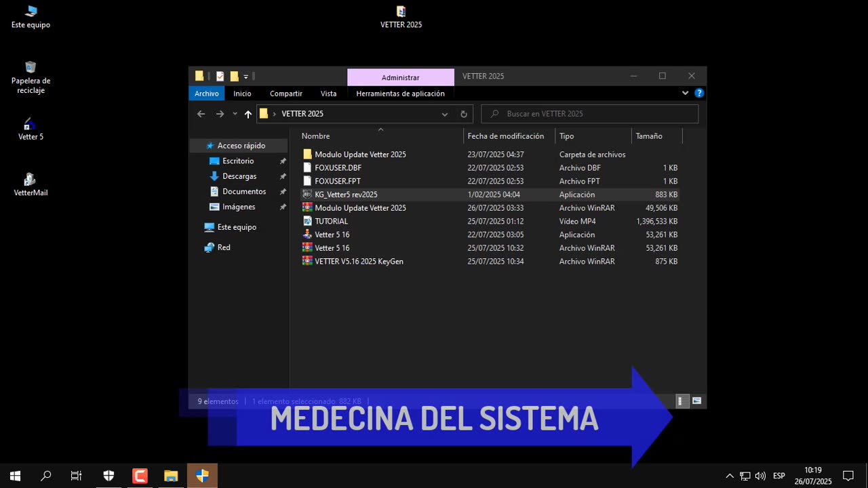This screenshot has width=868, height=488.
Task: Open Documentos in navigation pane
Action: 244,192
